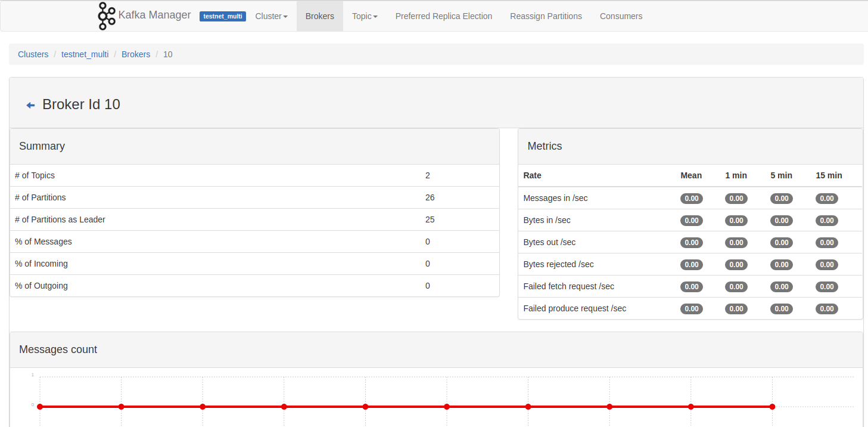Click the "Failed produce request /sec" label
This screenshot has width=868, height=427.
[x=574, y=308]
